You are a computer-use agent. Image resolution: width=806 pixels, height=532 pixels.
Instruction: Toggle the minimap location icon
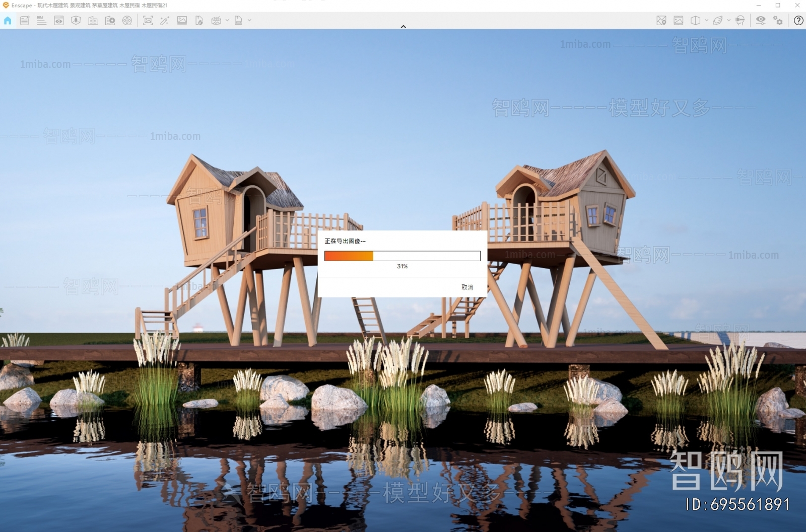661,21
